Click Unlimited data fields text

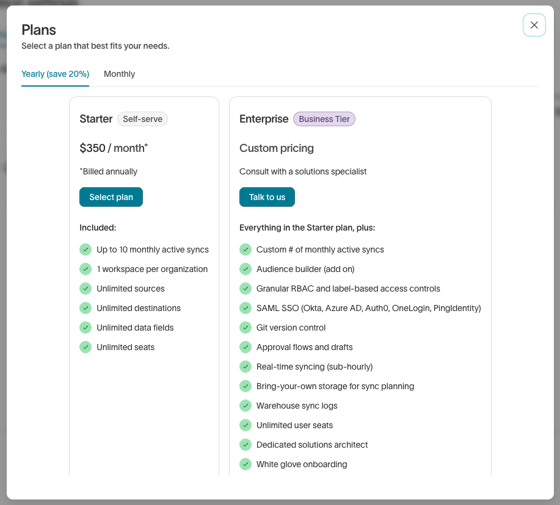[135, 328]
